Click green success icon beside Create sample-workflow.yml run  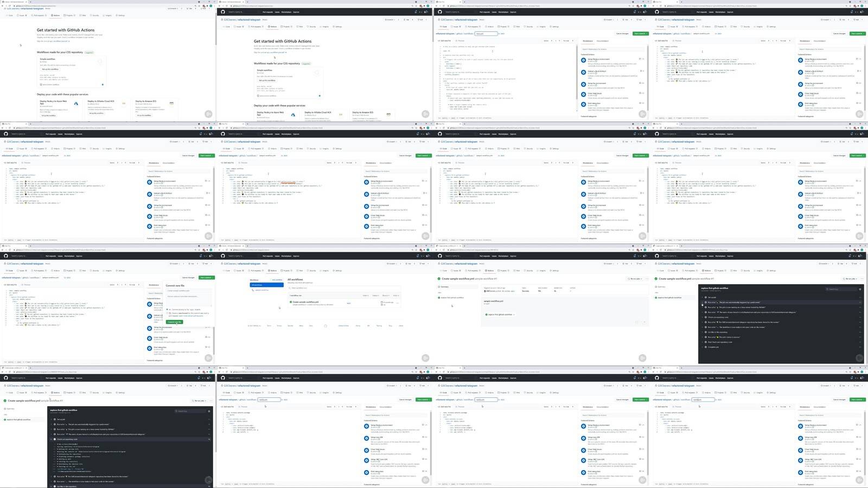tap(290, 302)
